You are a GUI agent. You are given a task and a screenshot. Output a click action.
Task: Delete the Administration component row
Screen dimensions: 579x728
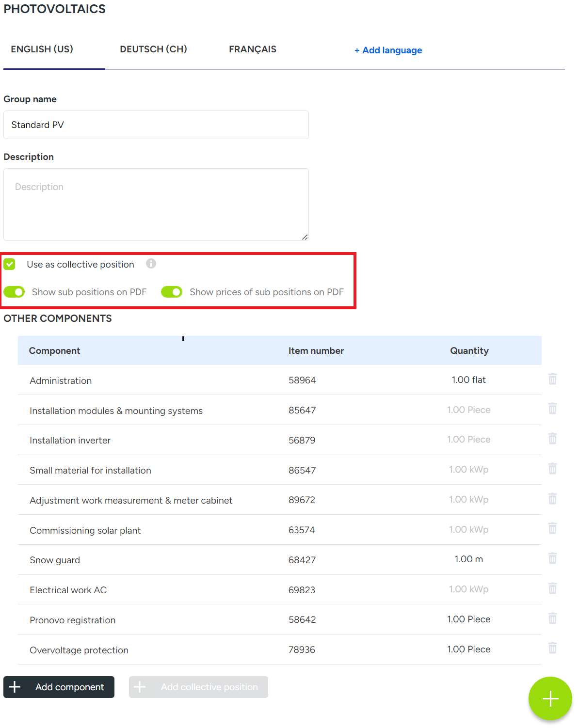pos(552,379)
